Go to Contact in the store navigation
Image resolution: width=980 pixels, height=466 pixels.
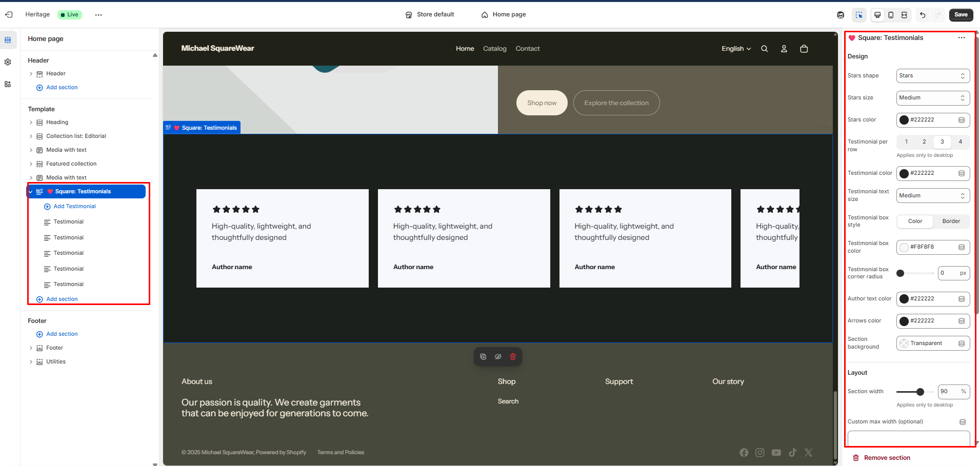pos(528,49)
